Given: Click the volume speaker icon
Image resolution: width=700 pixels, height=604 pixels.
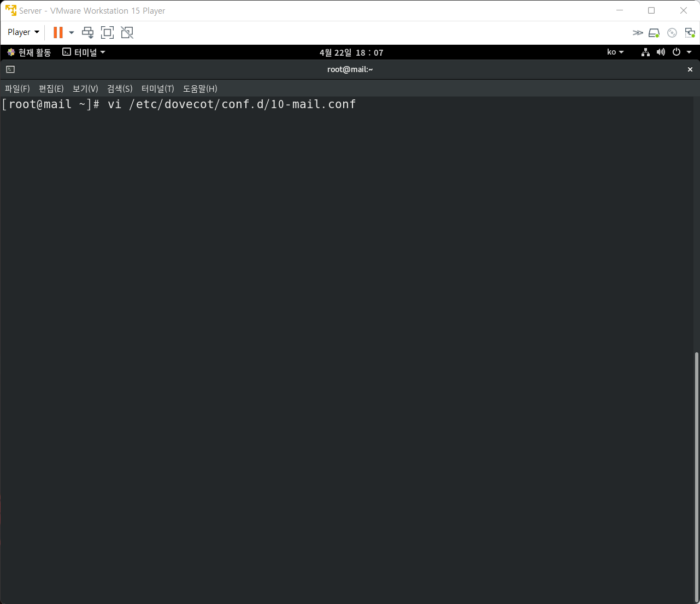Looking at the screenshot, I should [x=661, y=52].
